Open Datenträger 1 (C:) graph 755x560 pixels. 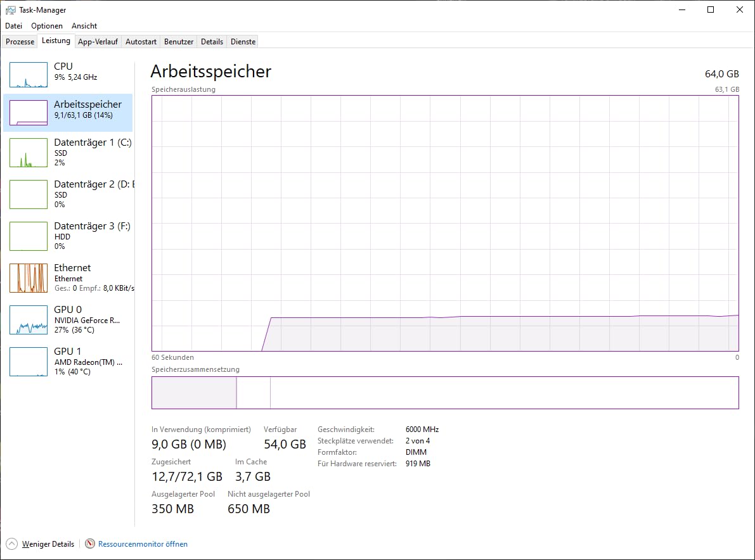point(29,153)
